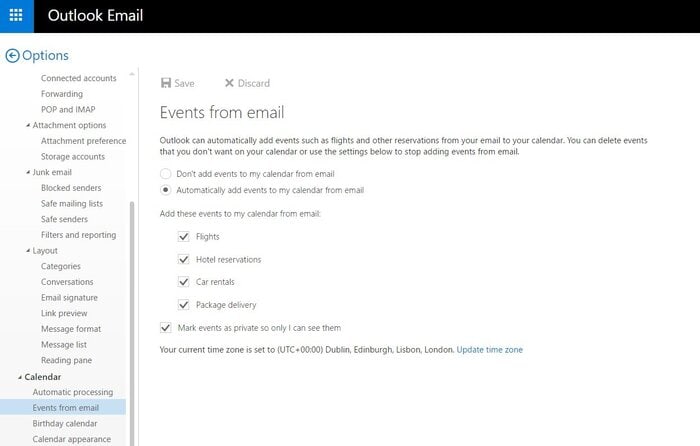
Task: Open the Update time zone link
Action: (x=489, y=350)
